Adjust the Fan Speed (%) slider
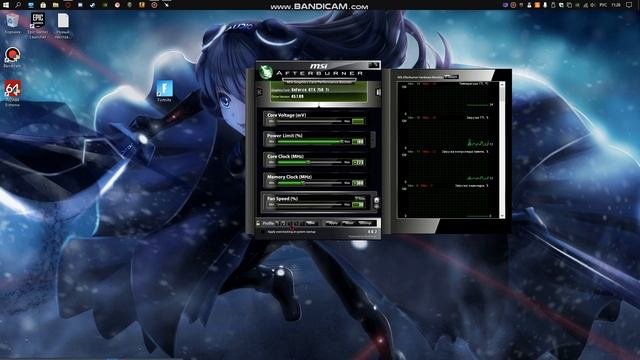Image resolution: width=640 pixels, height=360 pixels. coord(309,204)
